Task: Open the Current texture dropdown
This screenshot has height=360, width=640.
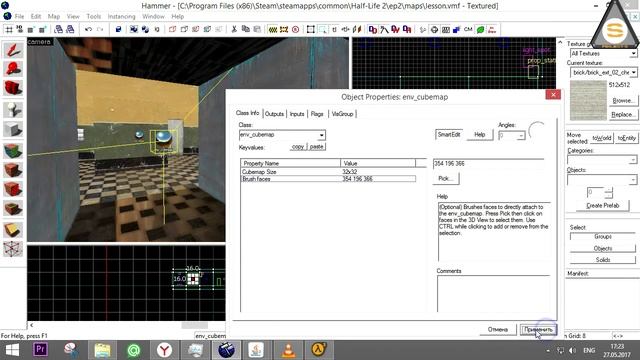Action: point(633,73)
